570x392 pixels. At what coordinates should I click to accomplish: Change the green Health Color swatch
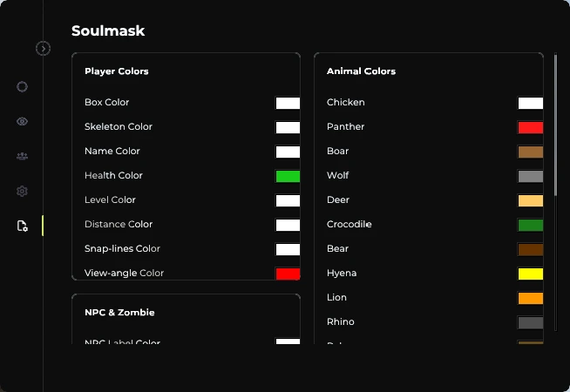click(288, 176)
